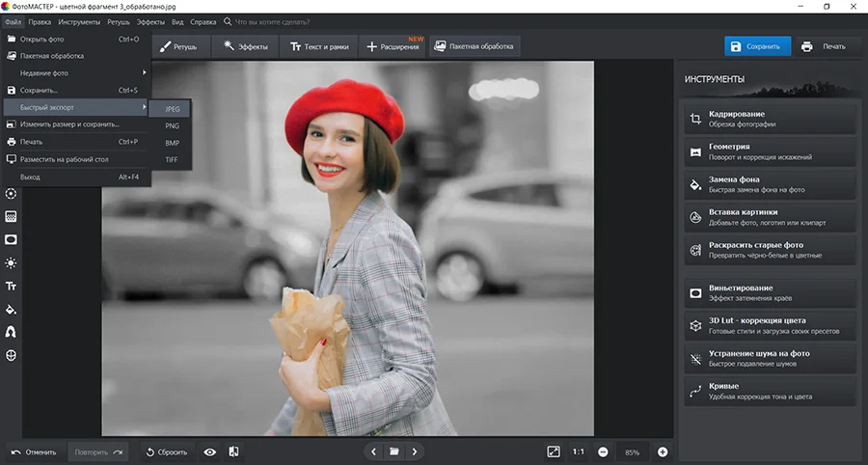Click the blue Сохранить button
The height and width of the screenshot is (465, 868).
(758, 46)
